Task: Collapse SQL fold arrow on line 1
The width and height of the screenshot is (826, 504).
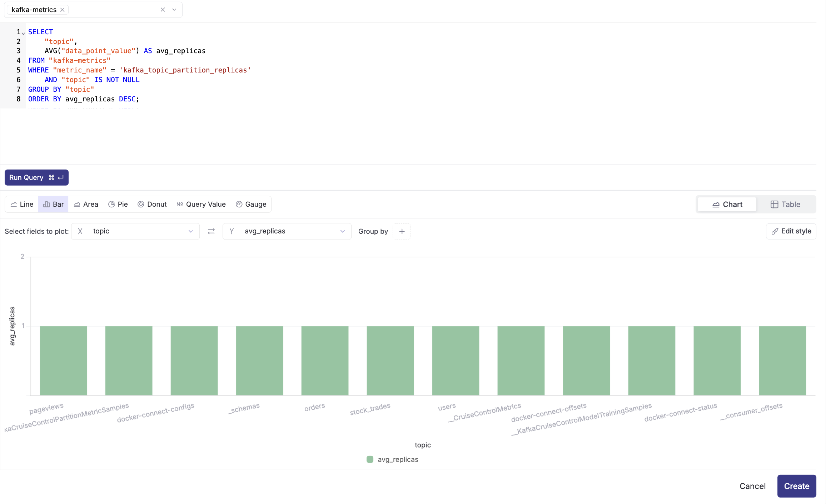Action: click(23, 33)
